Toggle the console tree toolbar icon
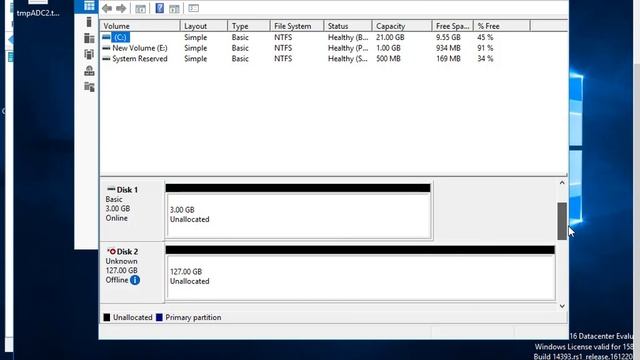Image resolution: width=640 pixels, height=360 pixels. 140,8
